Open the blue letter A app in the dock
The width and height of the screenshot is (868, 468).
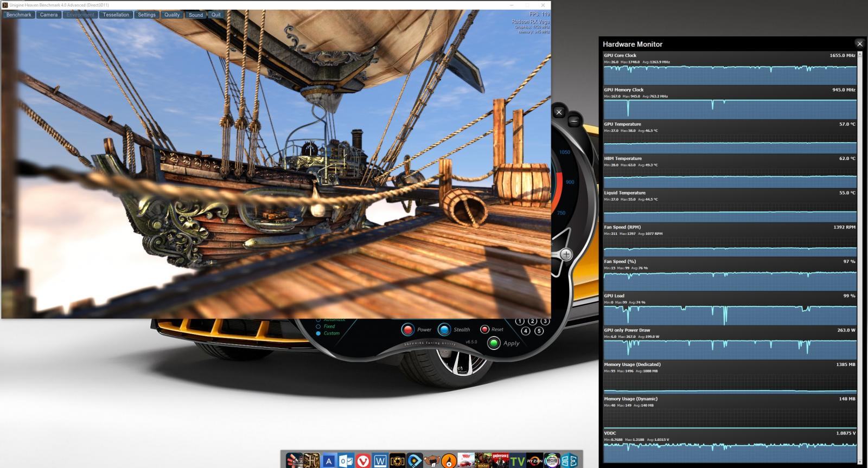(329, 461)
